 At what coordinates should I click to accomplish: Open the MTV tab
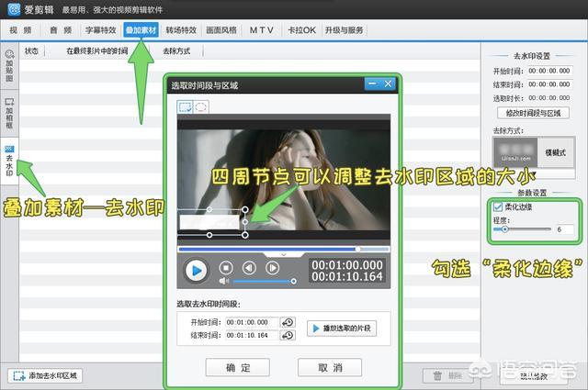(x=261, y=30)
